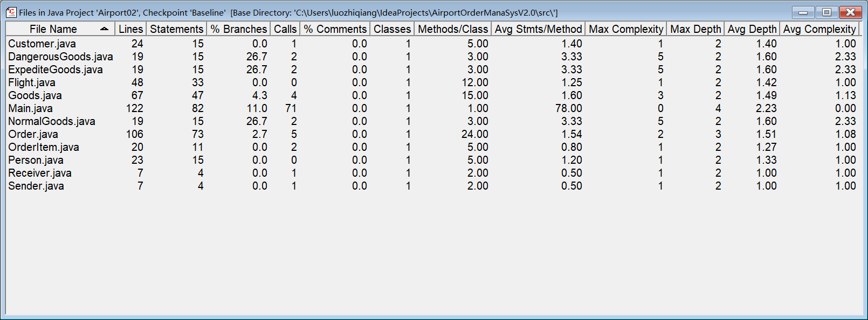Click Methods/Class value 24.00 for Order.java
This screenshot has height=320, width=868.
pos(475,134)
